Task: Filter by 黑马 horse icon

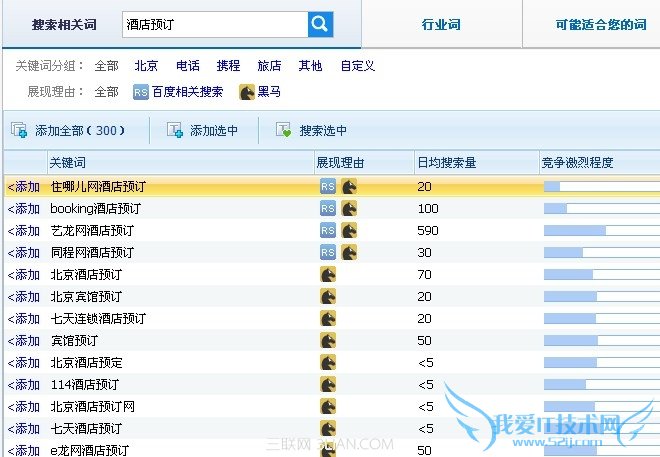Action: click(x=247, y=92)
